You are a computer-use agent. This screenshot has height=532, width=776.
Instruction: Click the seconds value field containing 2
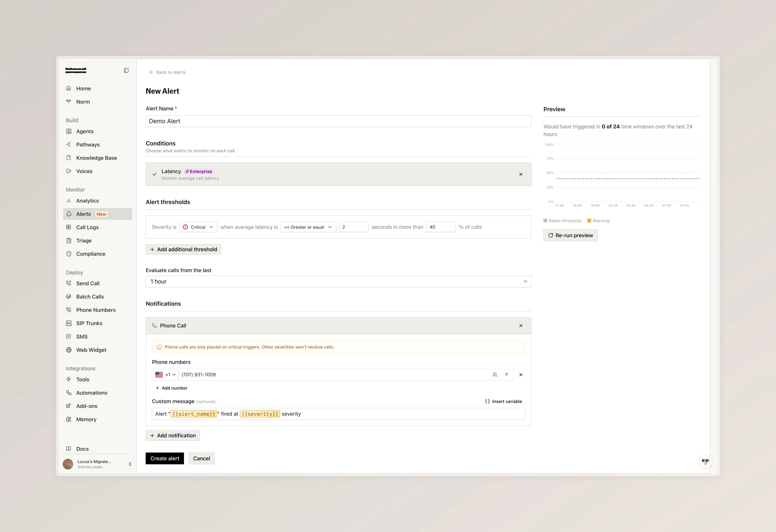(x=354, y=227)
